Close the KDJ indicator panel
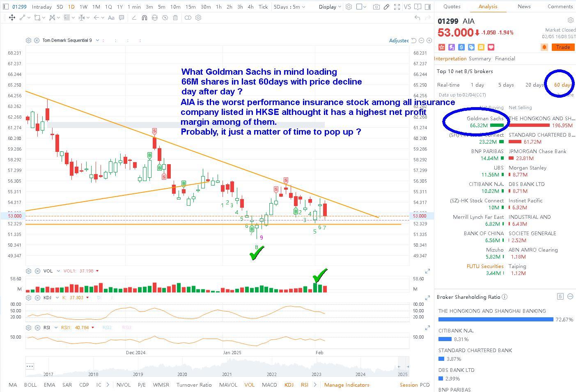The width and height of the screenshot is (576, 392). [x=37, y=298]
